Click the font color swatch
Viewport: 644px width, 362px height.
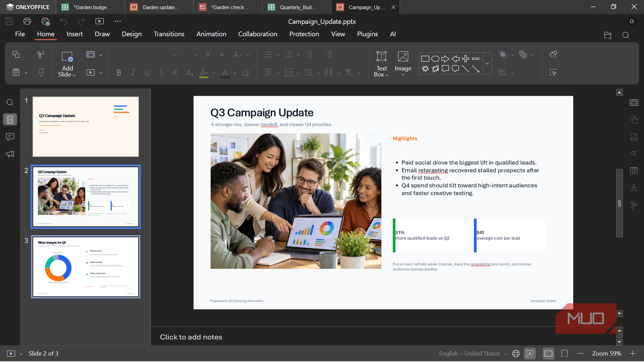pos(225,73)
